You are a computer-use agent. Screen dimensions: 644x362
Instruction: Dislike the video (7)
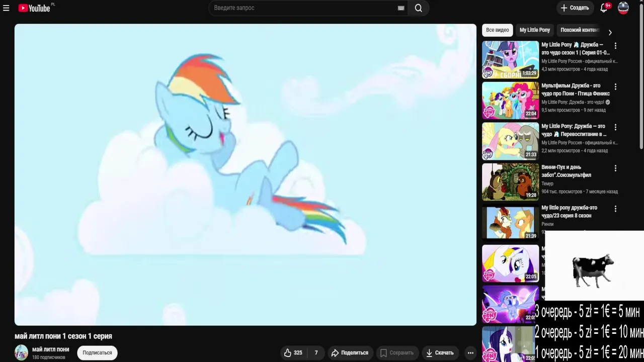316,353
